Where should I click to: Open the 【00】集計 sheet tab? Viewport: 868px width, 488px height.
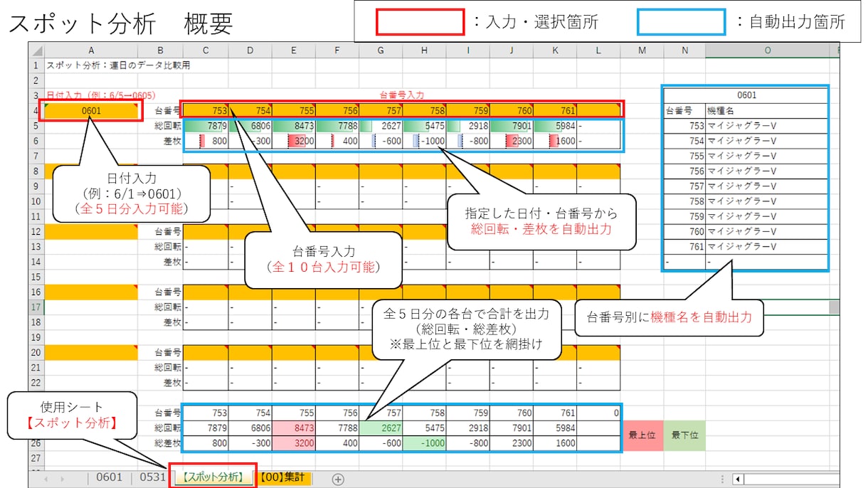coord(285,477)
